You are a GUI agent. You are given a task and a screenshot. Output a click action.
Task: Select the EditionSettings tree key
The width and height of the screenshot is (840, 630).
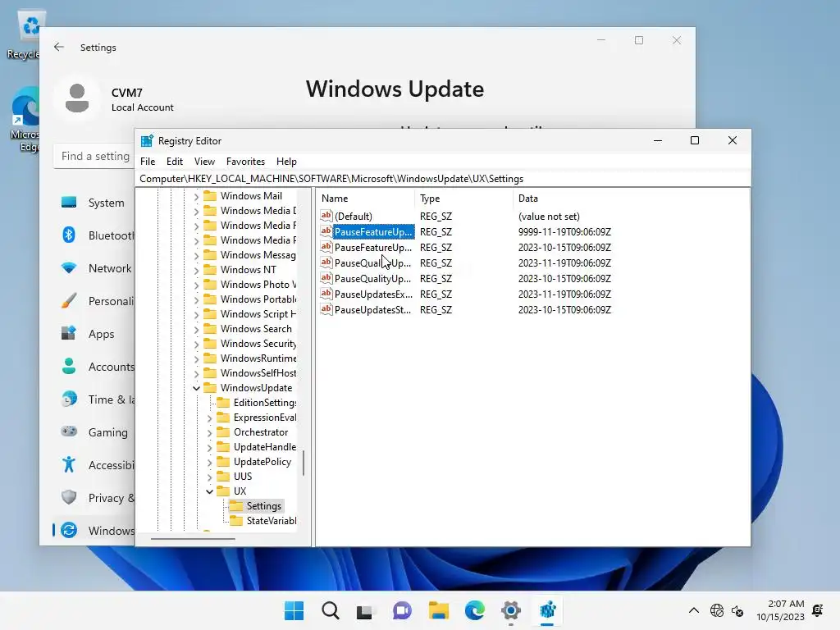(x=265, y=403)
